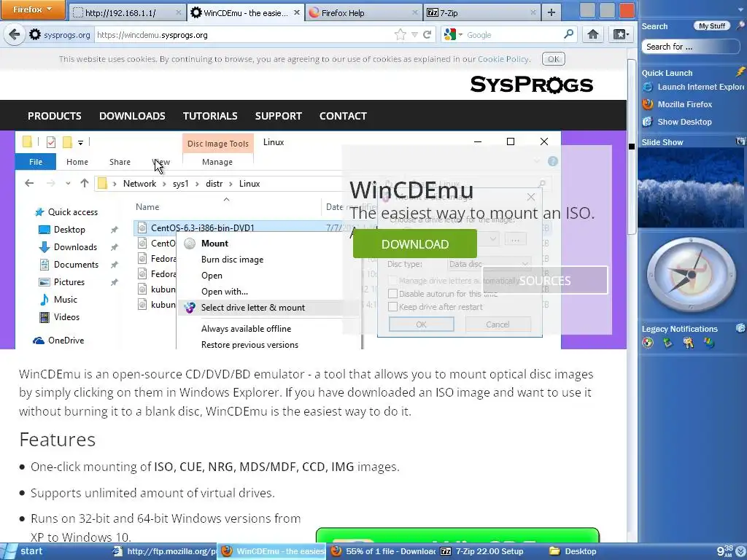
Task: Go to the Firefox home page icon
Action: [x=593, y=35]
